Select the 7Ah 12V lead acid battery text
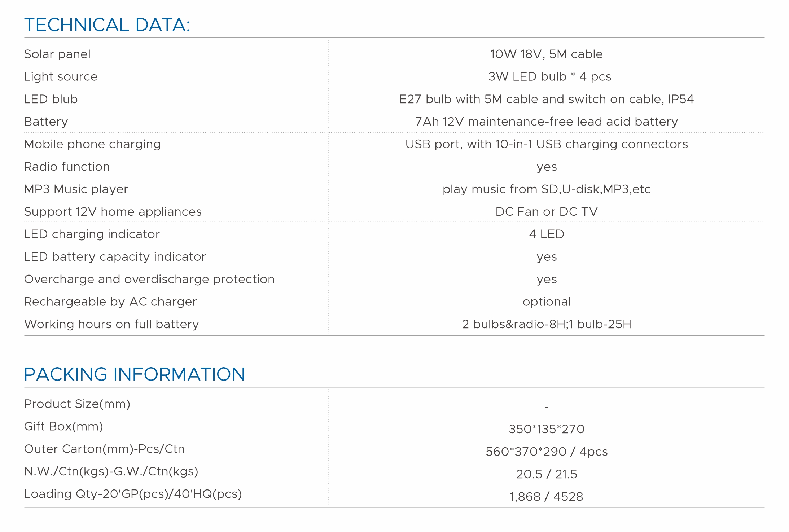The height and width of the screenshot is (532, 789). point(546,122)
